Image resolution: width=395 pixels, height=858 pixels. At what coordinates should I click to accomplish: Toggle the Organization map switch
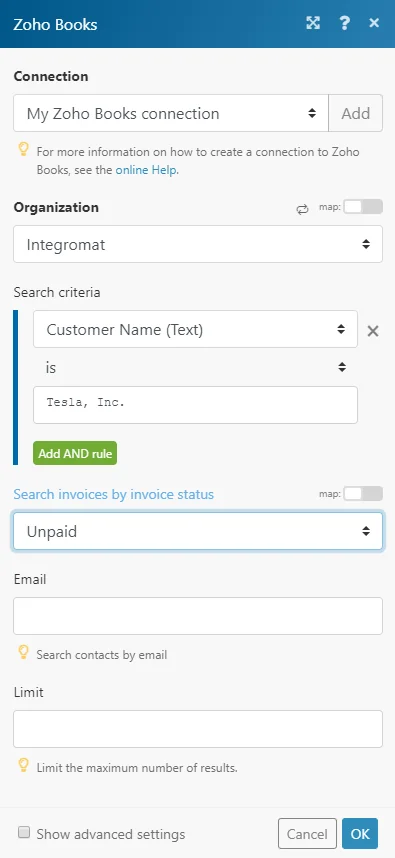pos(363,207)
